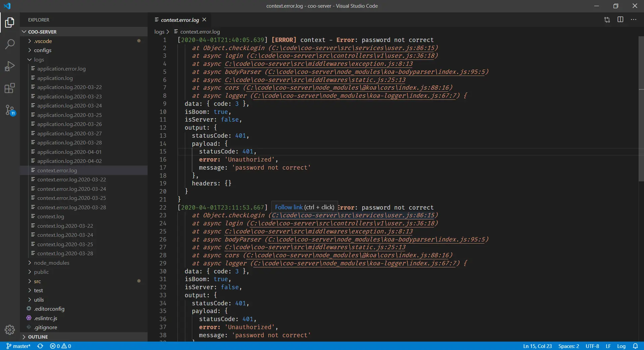The image size is (644, 350).
Task: Click the synchronize changes icon
Action: point(40,346)
